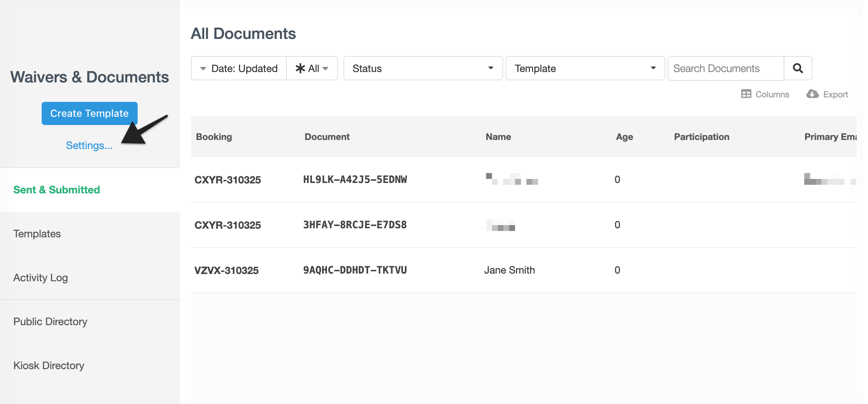Click the Columns label text
The image size is (868, 404).
pos(772,94)
